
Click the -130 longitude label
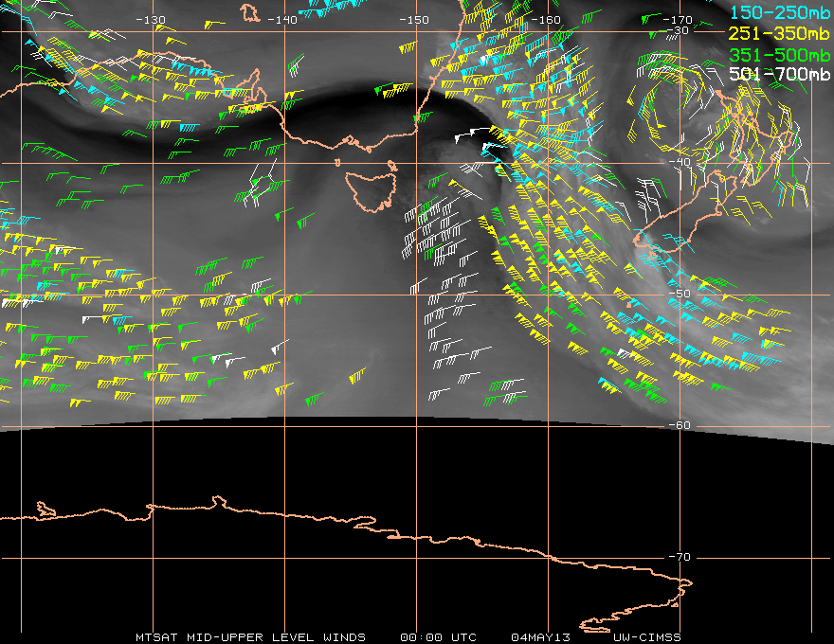(x=151, y=20)
